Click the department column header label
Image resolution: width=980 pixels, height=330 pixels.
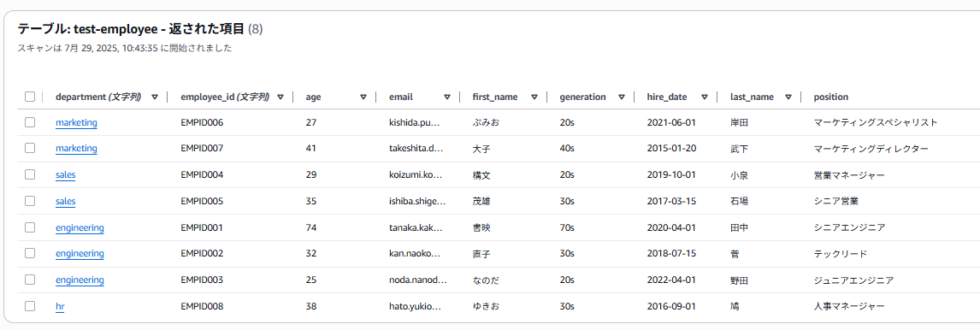pos(98,97)
